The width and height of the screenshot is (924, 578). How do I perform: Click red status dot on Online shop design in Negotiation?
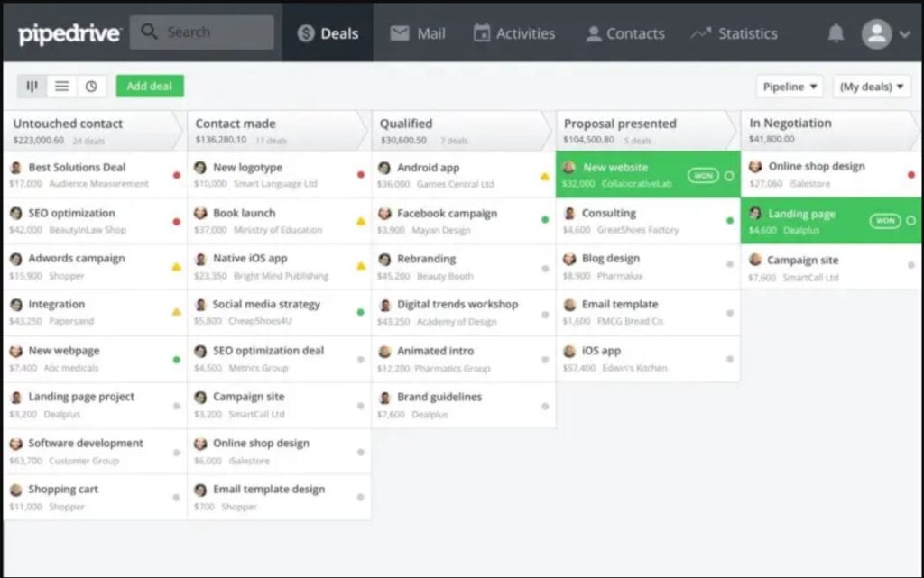911,175
